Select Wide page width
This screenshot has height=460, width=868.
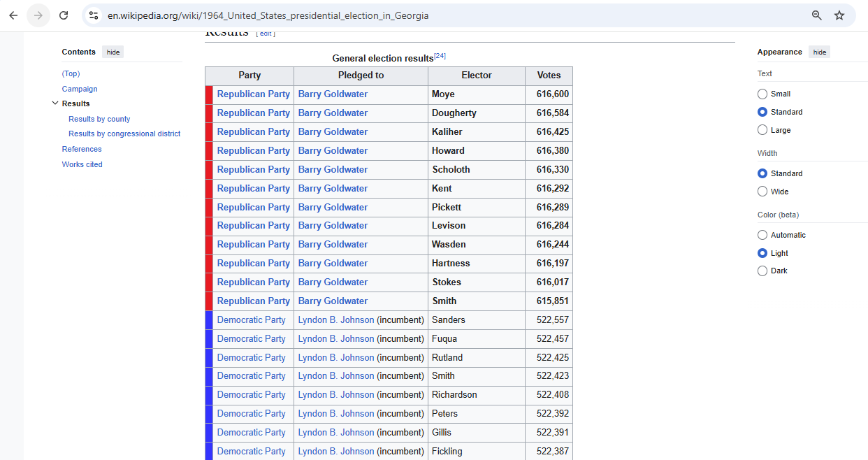762,192
